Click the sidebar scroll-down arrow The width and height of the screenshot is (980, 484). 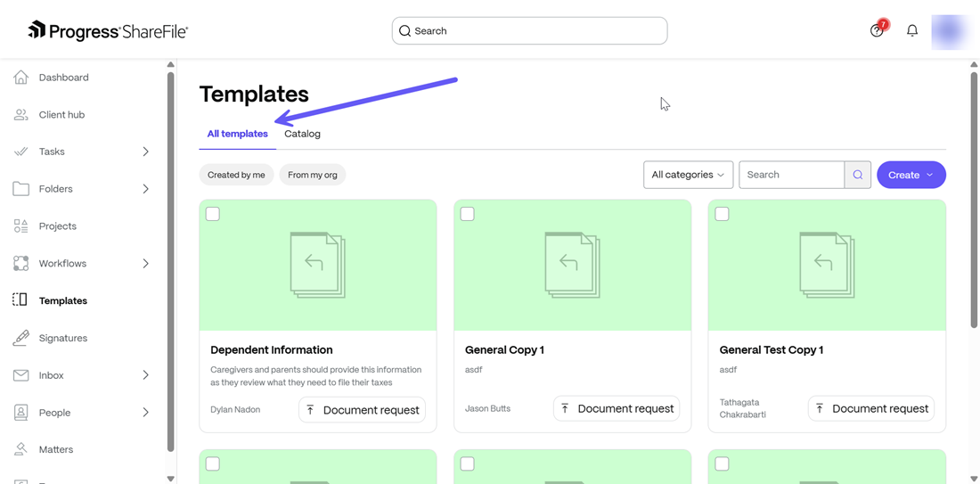coord(171,479)
